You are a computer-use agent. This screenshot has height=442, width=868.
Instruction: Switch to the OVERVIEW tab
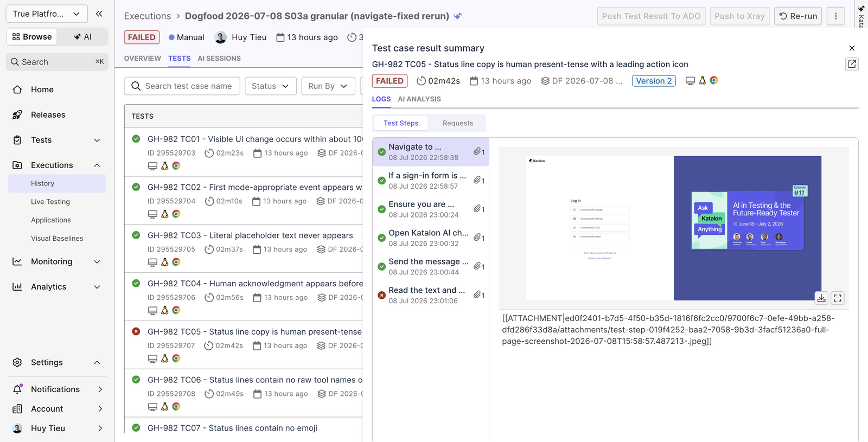click(x=143, y=59)
